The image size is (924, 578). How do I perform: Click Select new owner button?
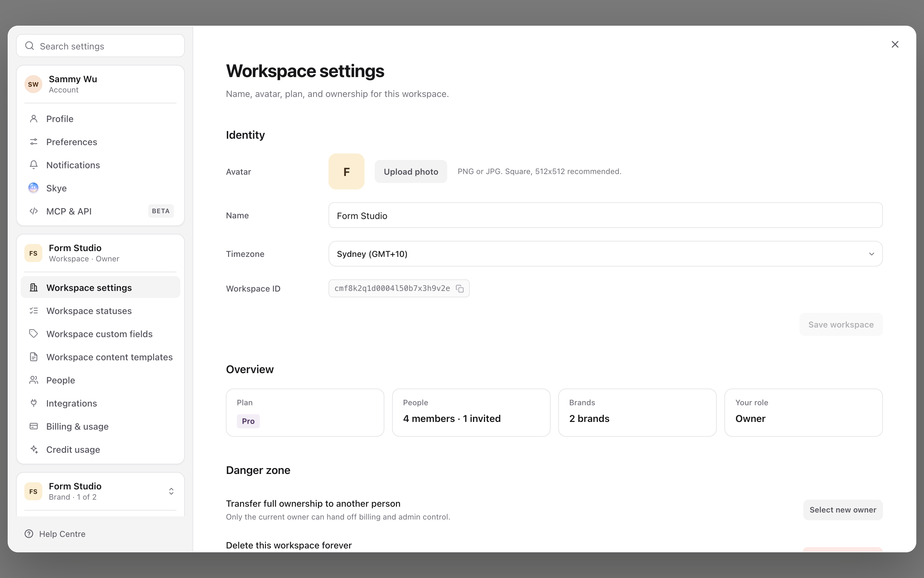[843, 510]
